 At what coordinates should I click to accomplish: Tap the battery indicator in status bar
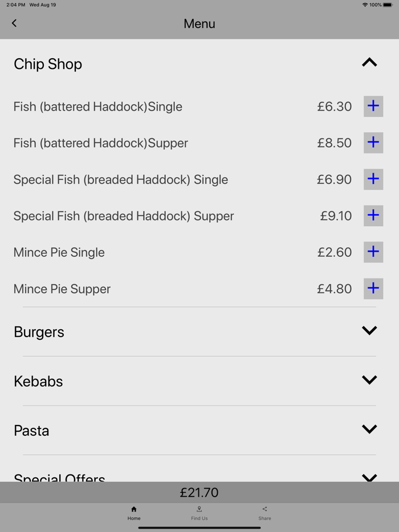pos(388,5)
